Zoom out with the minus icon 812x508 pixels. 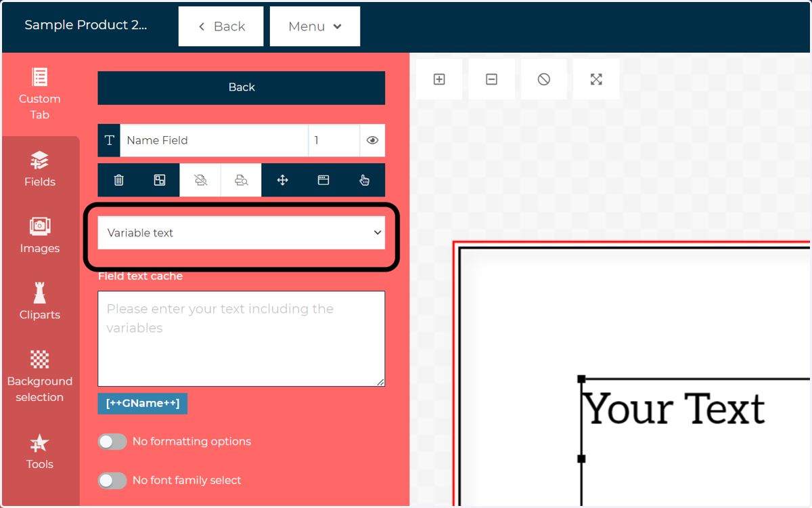[492, 79]
